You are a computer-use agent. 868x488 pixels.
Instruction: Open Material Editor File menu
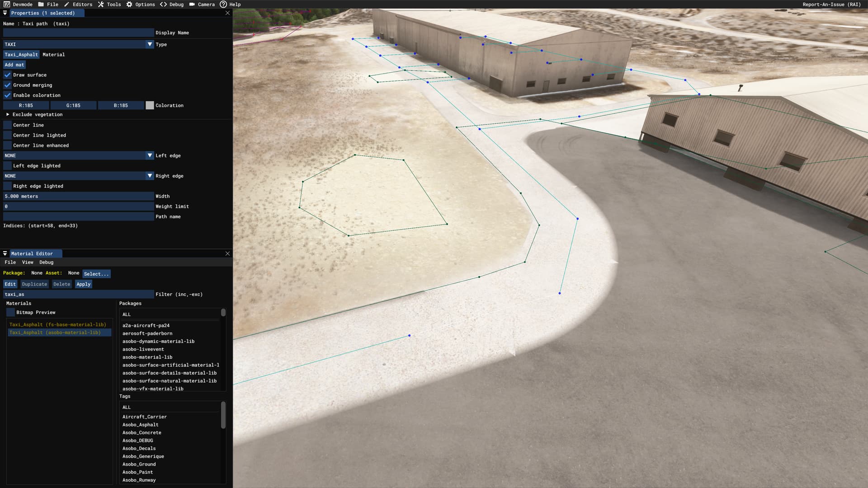(10, 262)
